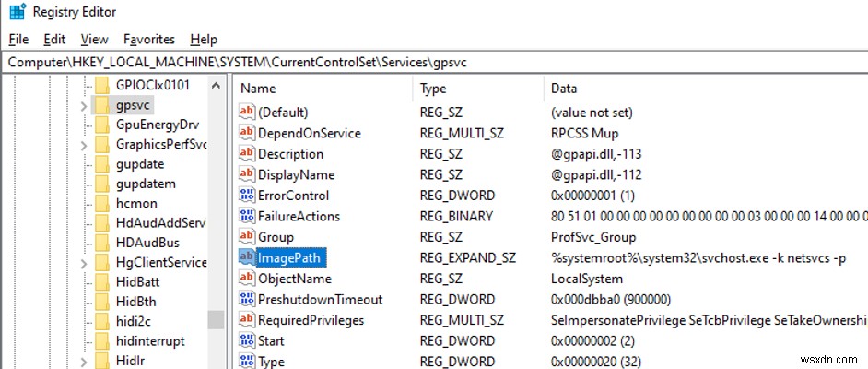Click the HdAudAddServ folder icon
Image resolution: width=868 pixels, height=369 pixels.
(x=102, y=223)
